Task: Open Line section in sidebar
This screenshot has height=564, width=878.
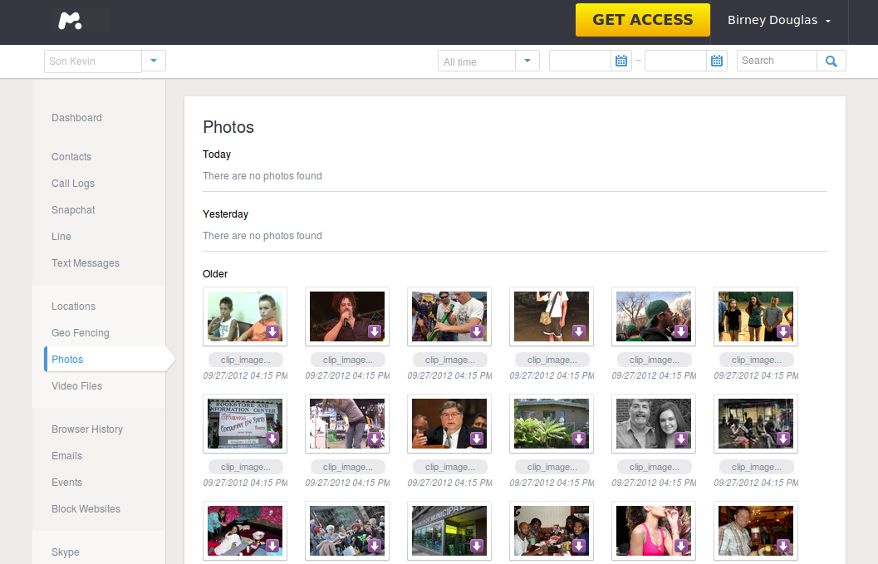Action: tap(61, 236)
